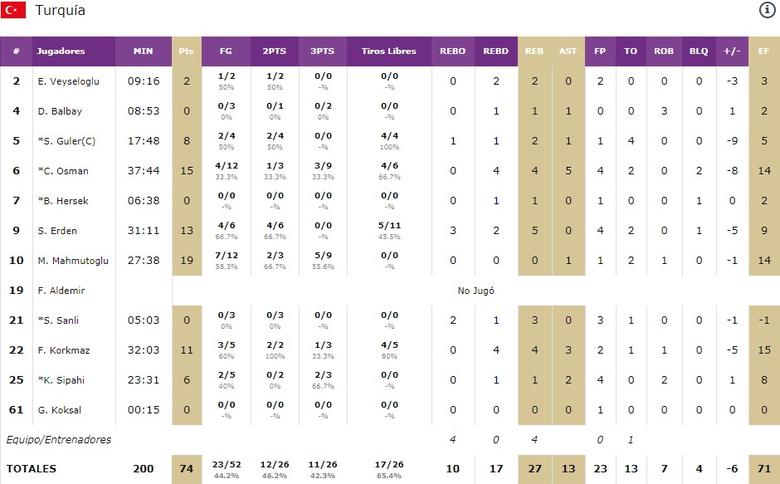Click player G. Koksal row name
The image size is (780, 484).
pos(61,410)
